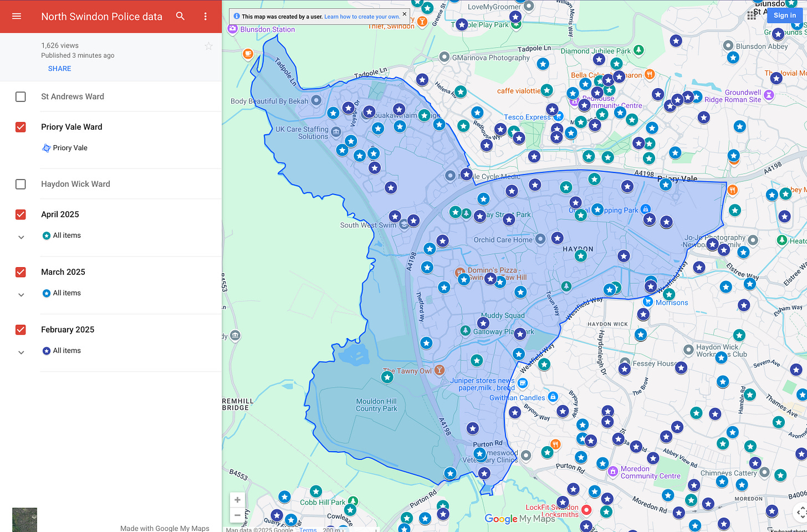This screenshot has height=532, width=807.
Task: Open the hamburger menu
Action: pos(17,16)
